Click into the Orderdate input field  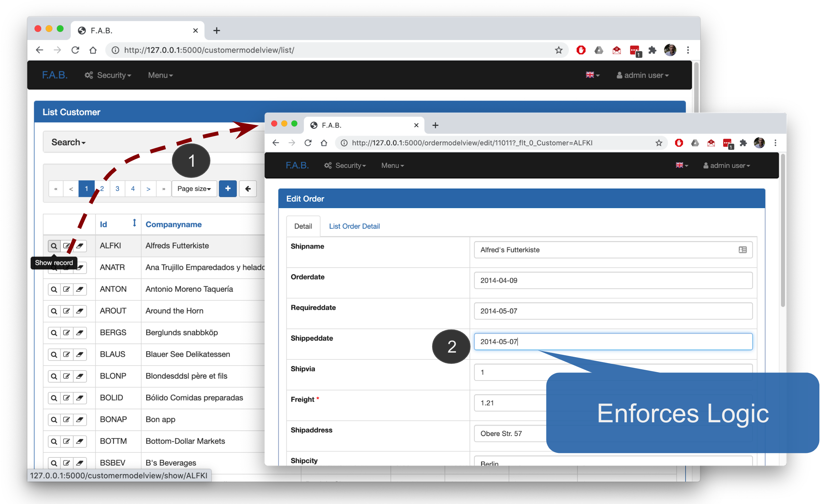[x=613, y=281]
